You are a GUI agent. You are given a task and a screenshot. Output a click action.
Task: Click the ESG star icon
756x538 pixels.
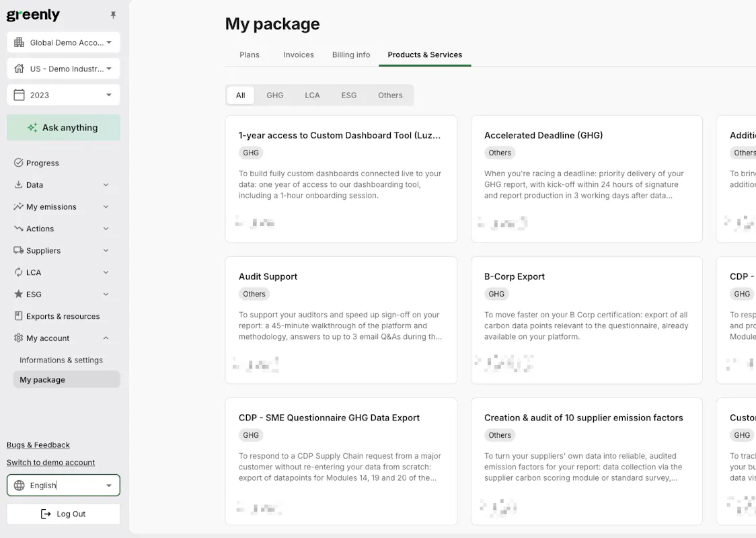18,294
